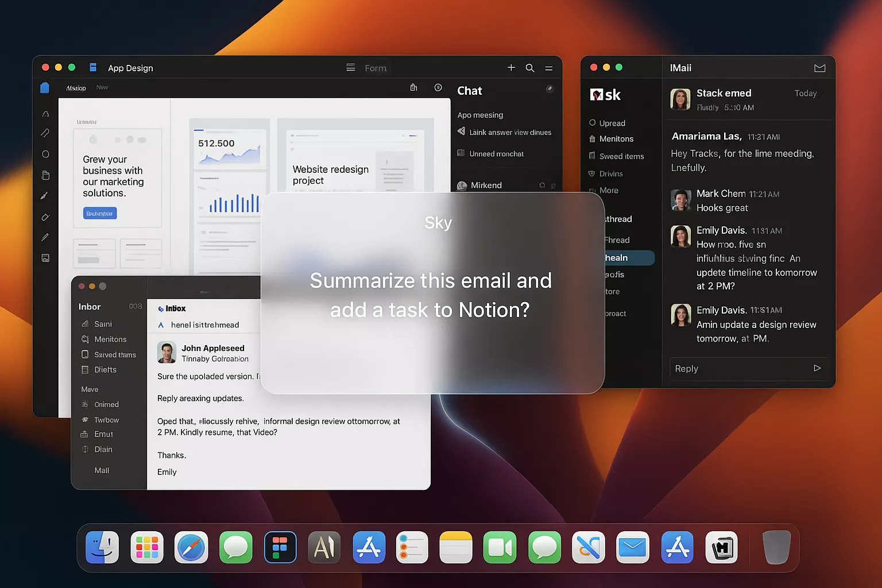Screen dimensions: 882x588
Task: Open the hamburger menu in App Design titlebar
Action: (549, 68)
